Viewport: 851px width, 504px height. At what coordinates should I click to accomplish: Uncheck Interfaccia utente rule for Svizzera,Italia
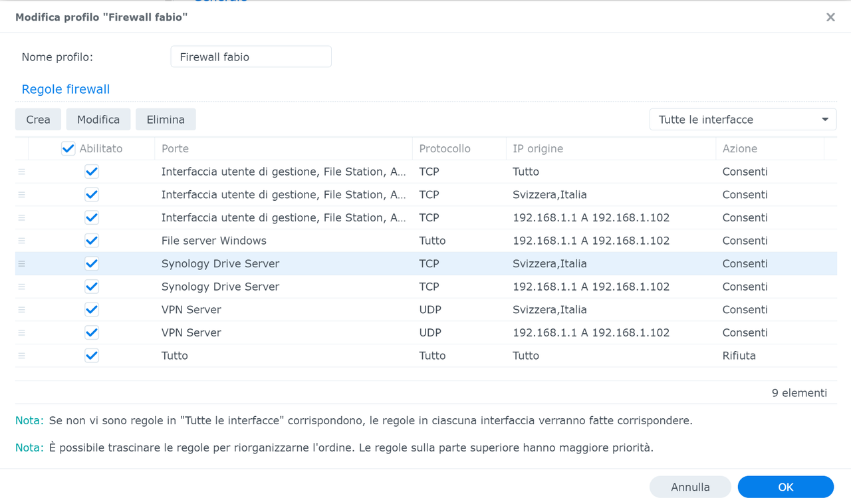[x=92, y=195]
